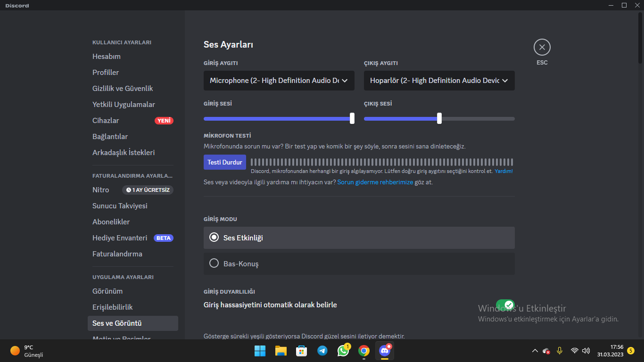The height and width of the screenshot is (362, 644).
Task: Select Ses Etkinliği input mode
Action: tap(359, 238)
